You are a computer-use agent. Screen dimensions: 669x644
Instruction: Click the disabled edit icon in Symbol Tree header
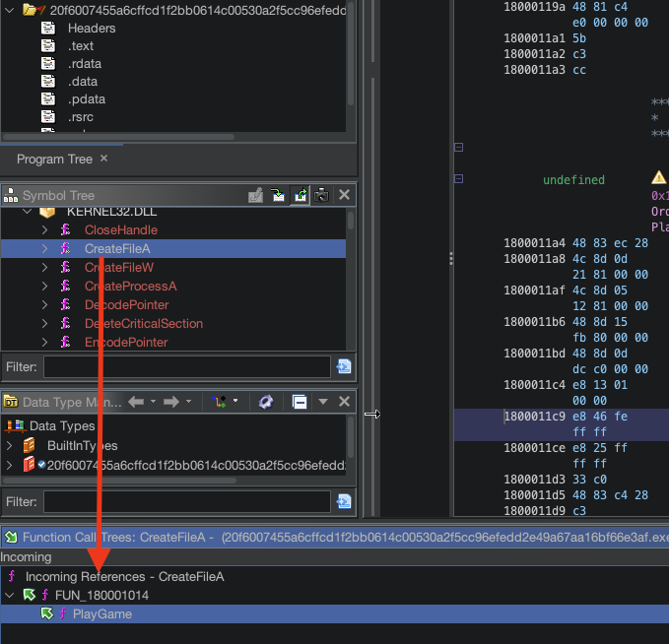coord(255,195)
